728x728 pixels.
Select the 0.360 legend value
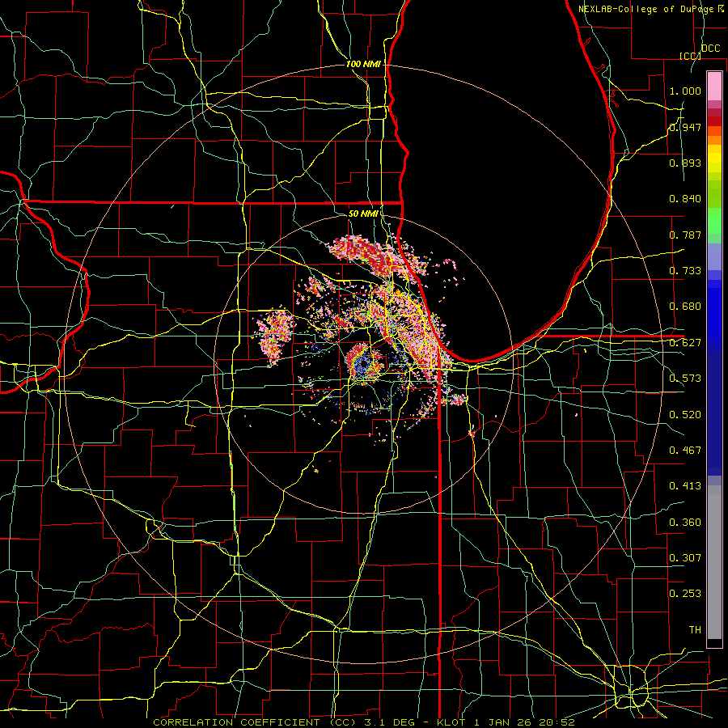click(685, 523)
